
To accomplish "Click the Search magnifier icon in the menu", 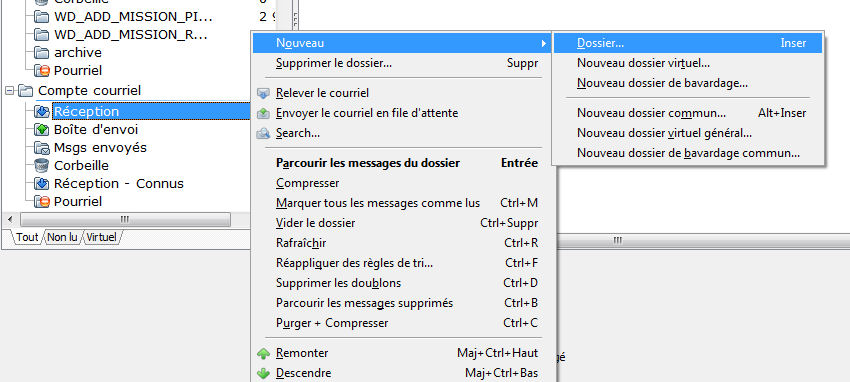I will pos(263,133).
